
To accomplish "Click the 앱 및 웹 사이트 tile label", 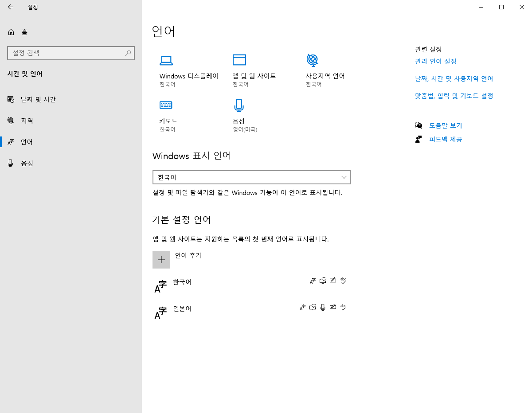I will pos(254,76).
